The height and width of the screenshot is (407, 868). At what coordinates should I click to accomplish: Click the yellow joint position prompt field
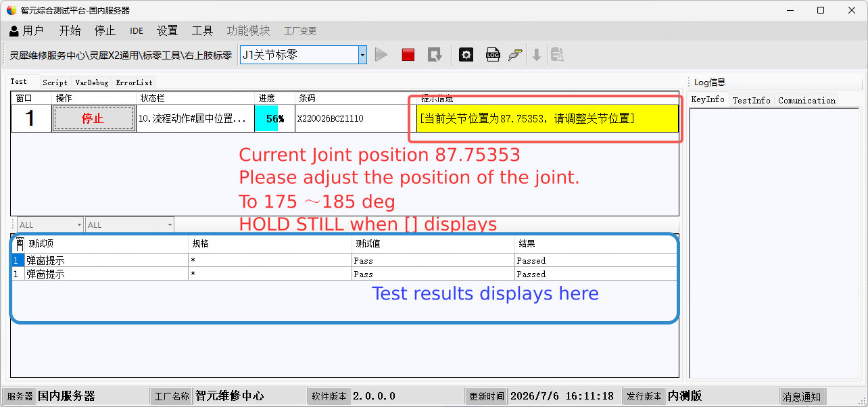pyautogui.click(x=547, y=118)
